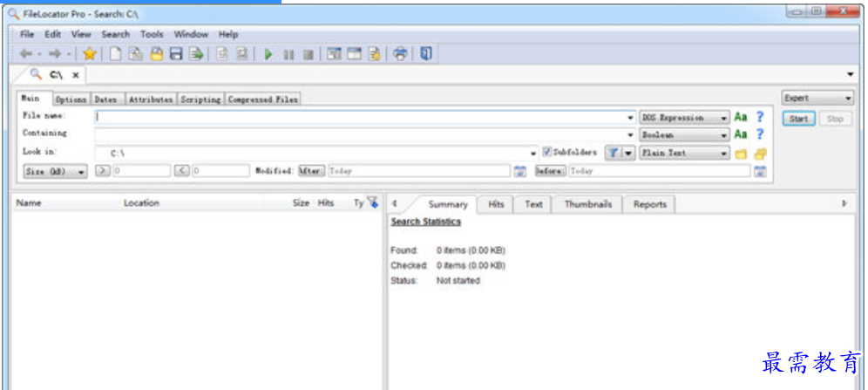Open the Window menu

(191, 34)
